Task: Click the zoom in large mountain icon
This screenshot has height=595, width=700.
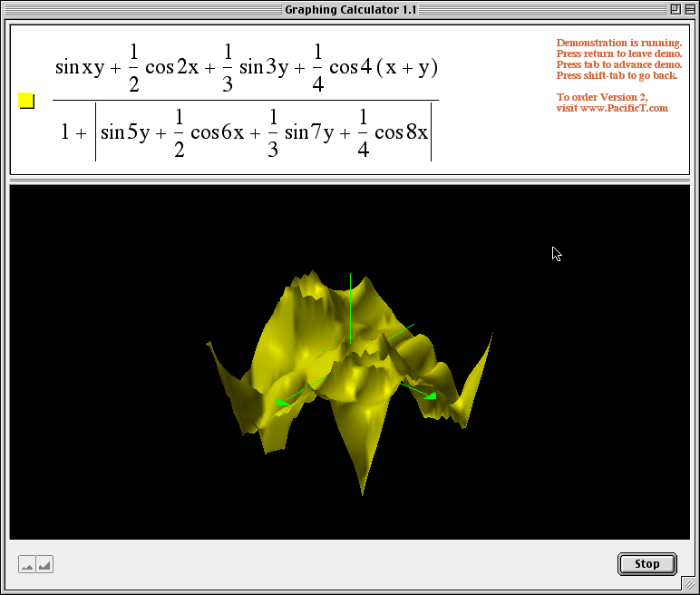Action: click(x=44, y=564)
